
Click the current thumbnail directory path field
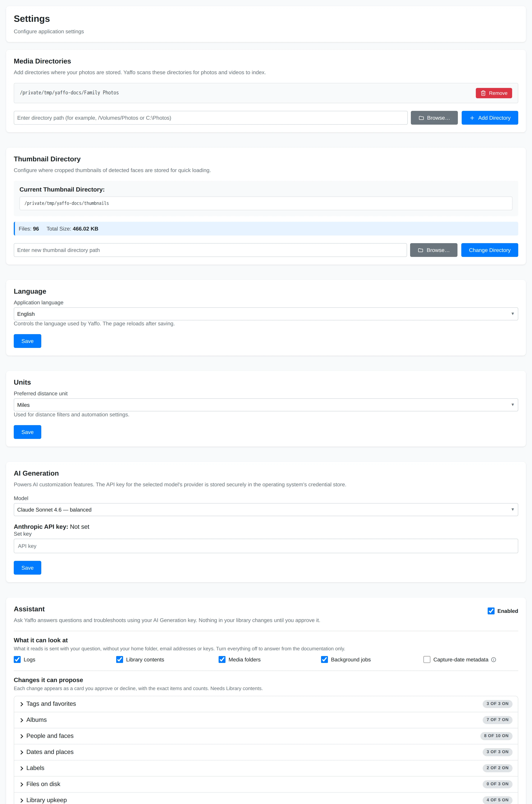(266, 203)
